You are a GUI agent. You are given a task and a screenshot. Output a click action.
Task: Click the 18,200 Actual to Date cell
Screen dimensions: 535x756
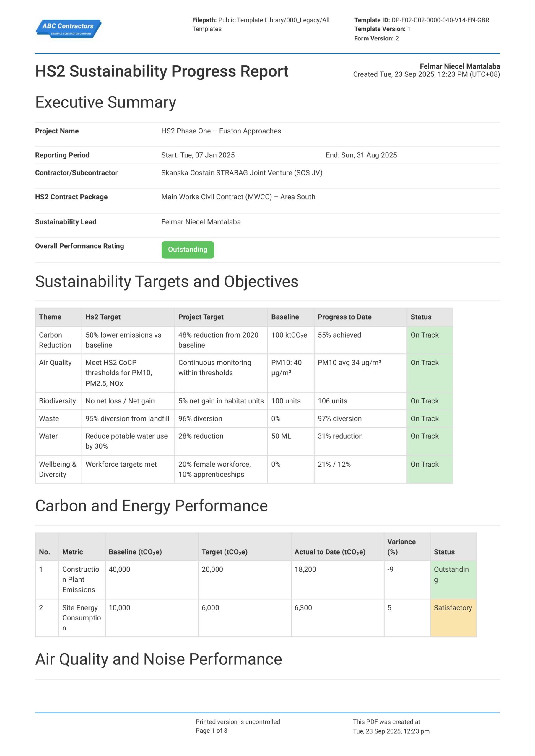click(305, 569)
